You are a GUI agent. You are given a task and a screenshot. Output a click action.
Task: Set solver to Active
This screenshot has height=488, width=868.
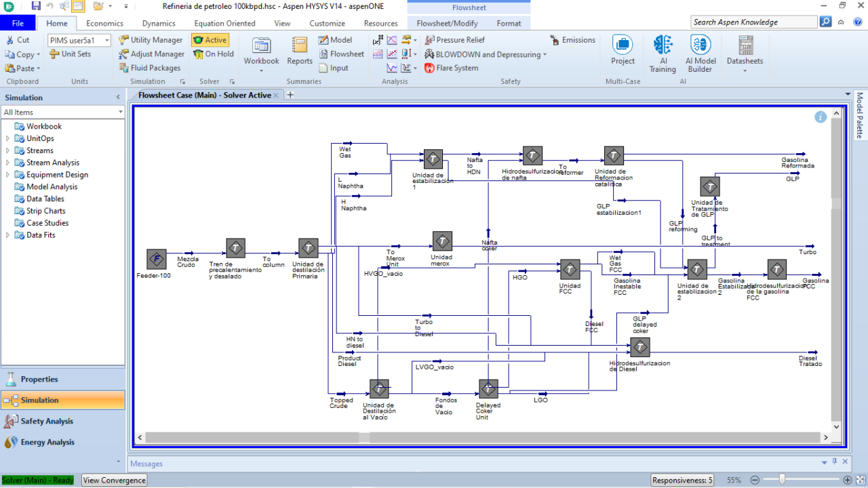pyautogui.click(x=210, y=40)
